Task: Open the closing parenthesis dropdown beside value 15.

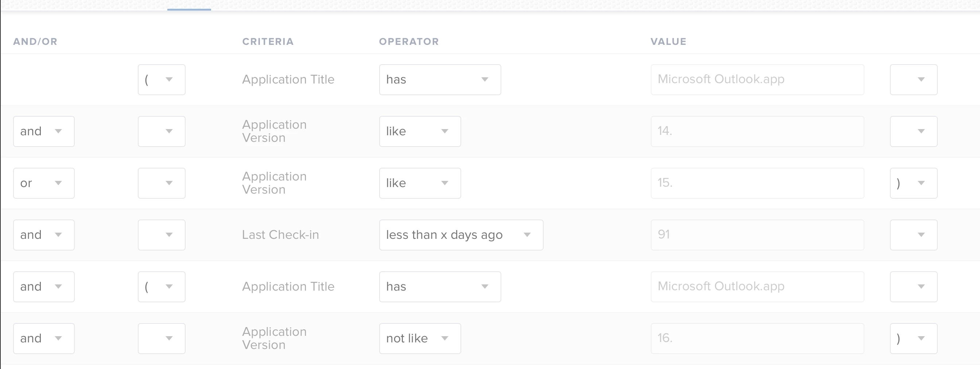Action: 913,183
